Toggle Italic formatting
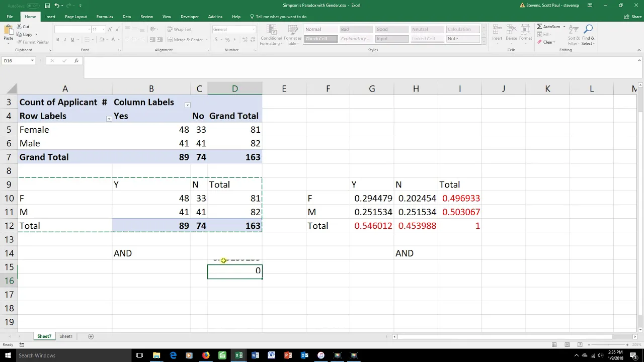Viewport: 644px width, 362px height. click(65, 40)
